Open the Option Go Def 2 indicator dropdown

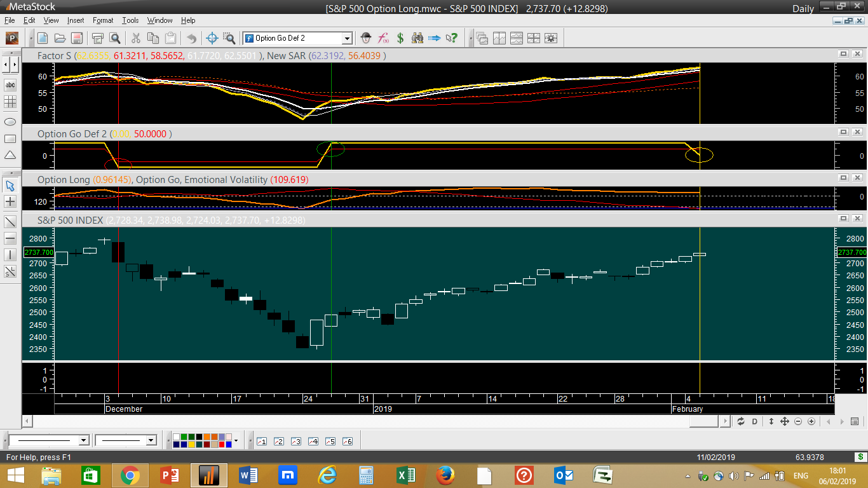click(x=346, y=38)
